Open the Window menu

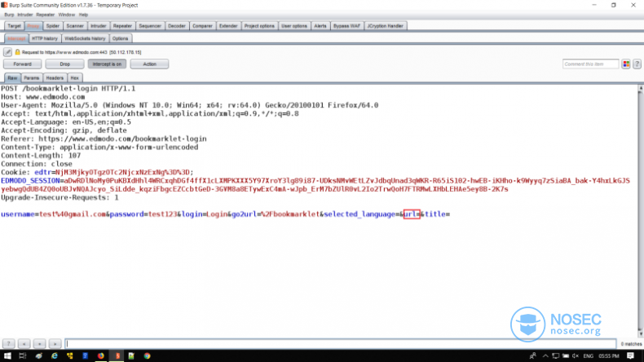pyautogui.click(x=67, y=15)
